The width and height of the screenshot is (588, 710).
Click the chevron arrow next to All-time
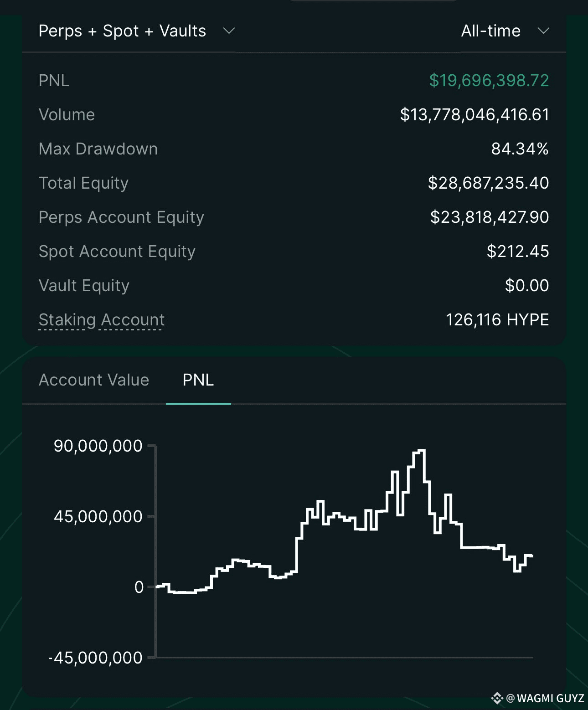tap(543, 31)
